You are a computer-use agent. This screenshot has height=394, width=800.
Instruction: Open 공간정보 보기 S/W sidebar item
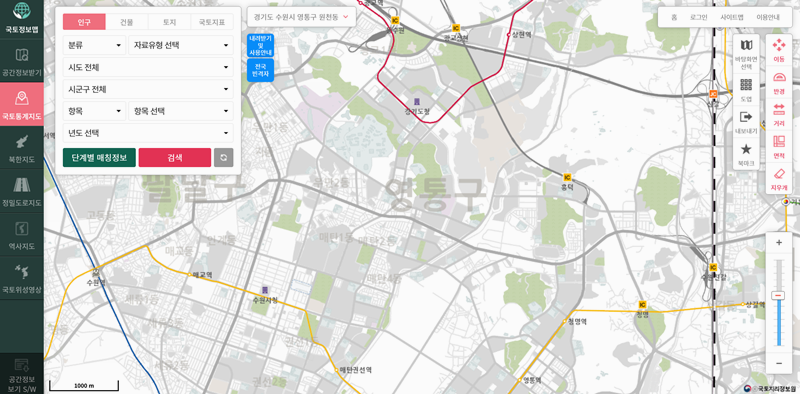click(21, 374)
